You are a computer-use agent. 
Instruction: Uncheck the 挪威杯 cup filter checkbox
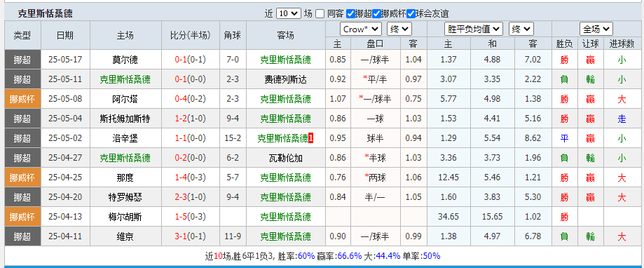click(376, 13)
